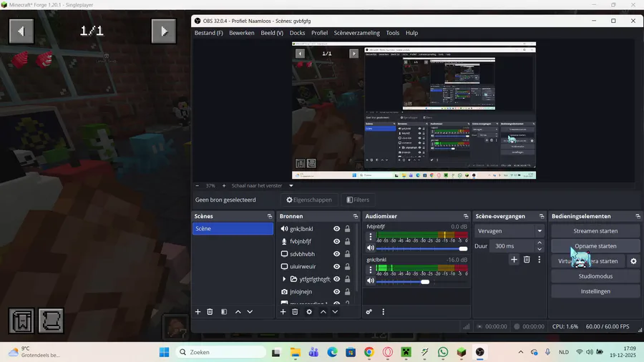Click the scroll icon button in Minecraft

click(x=51, y=321)
